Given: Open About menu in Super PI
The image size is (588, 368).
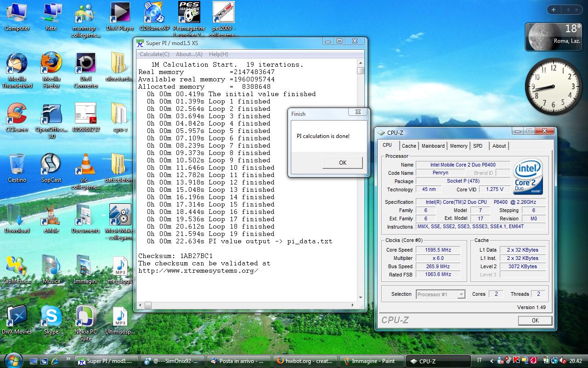Looking at the screenshot, I should click(x=189, y=54).
